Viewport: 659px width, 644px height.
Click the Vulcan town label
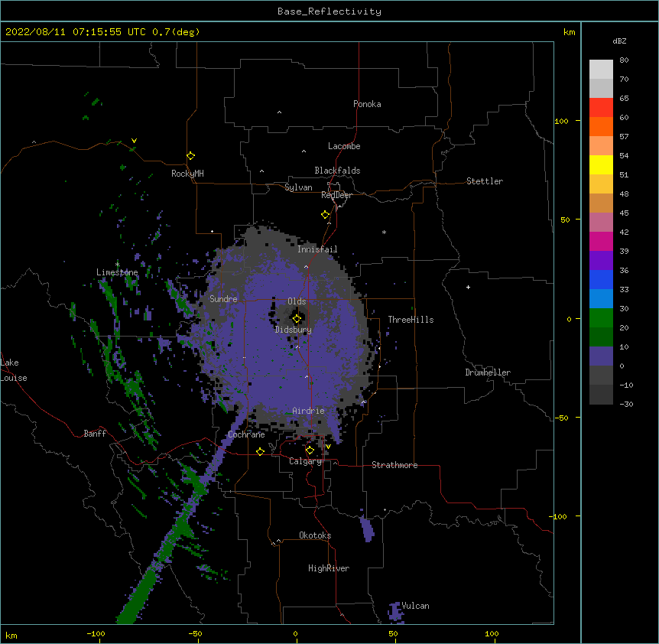(x=415, y=606)
